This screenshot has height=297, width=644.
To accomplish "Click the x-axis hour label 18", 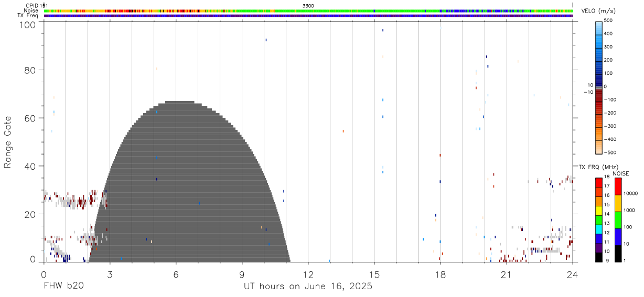I will (x=440, y=274).
